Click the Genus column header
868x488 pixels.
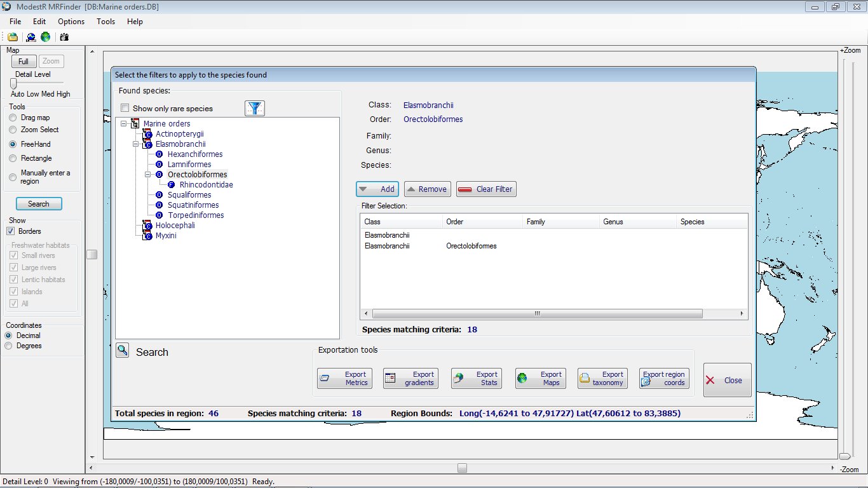click(638, 222)
